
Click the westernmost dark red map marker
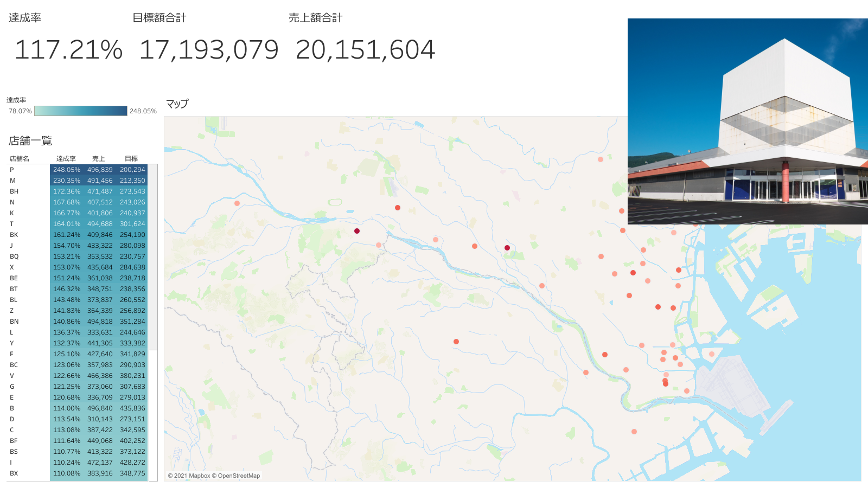coord(357,231)
